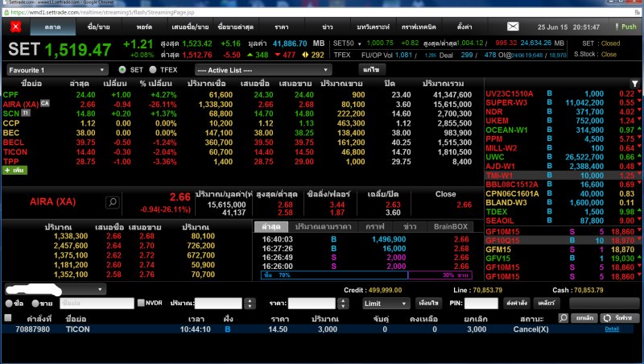This screenshot has height=364, width=644.
Task: Click the ยกเลิก (cancel) order button
Action: tap(584, 318)
